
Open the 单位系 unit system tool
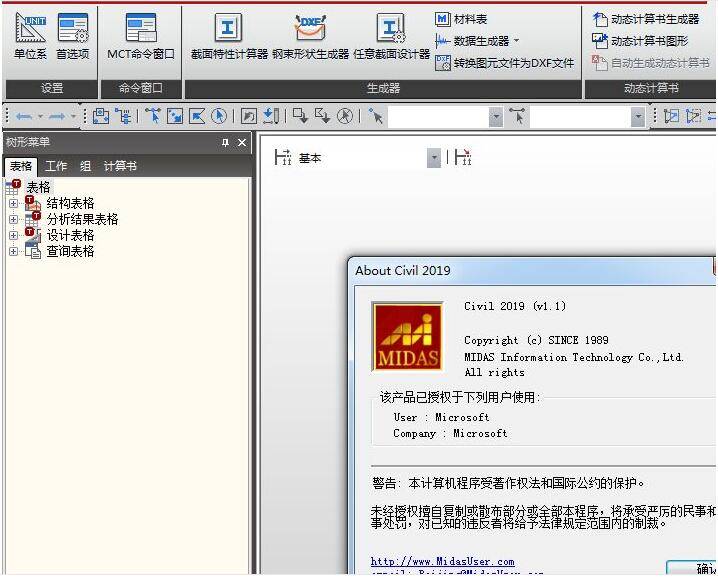tap(30, 36)
